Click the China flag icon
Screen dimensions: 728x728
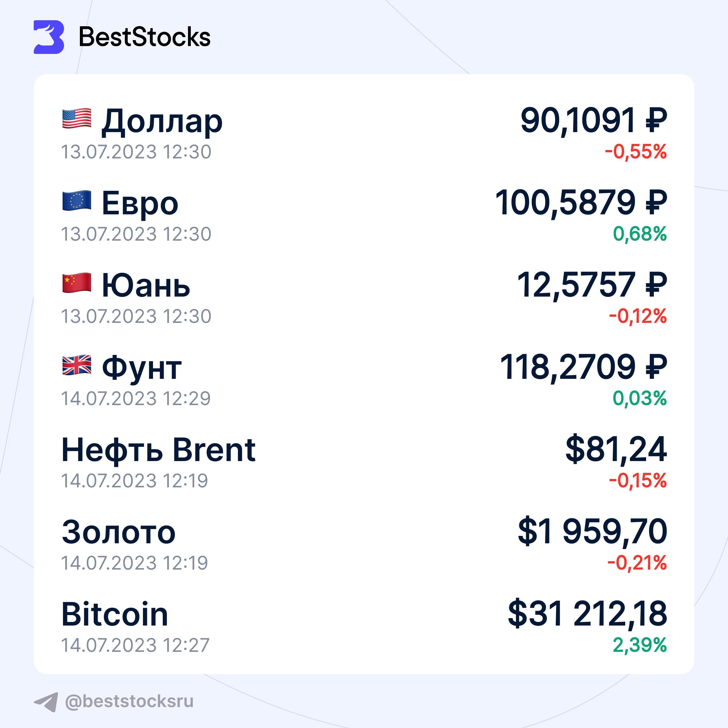pos(77,283)
